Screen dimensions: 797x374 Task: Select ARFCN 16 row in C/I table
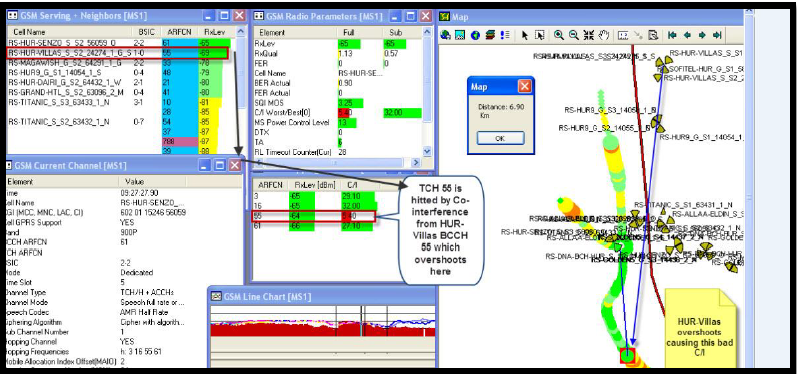315,206
